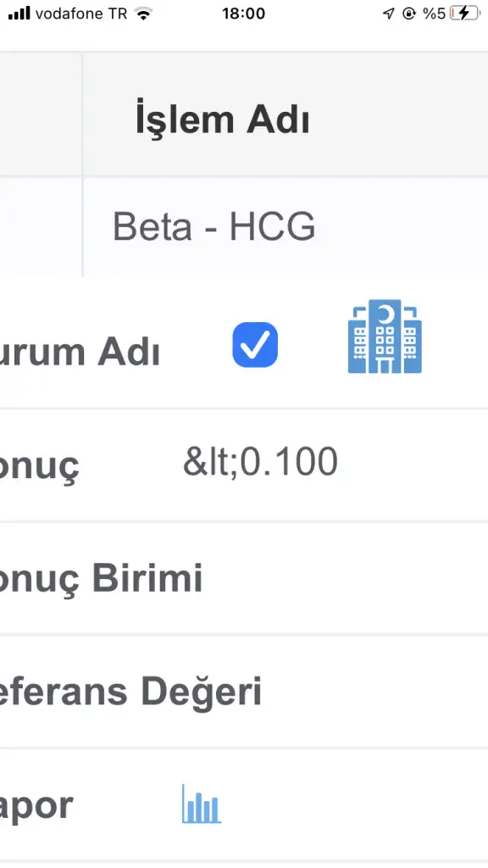
Task: Tap the 18:00 clock in status bar
Action: 243,14
